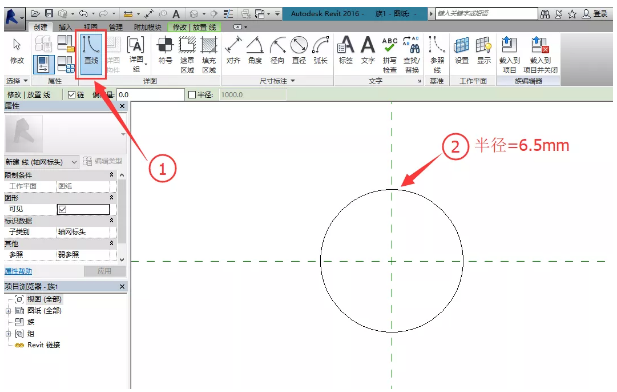Open the Find/Replace (查找/替换) tool
This screenshot has width=617, height=392.
412,54
